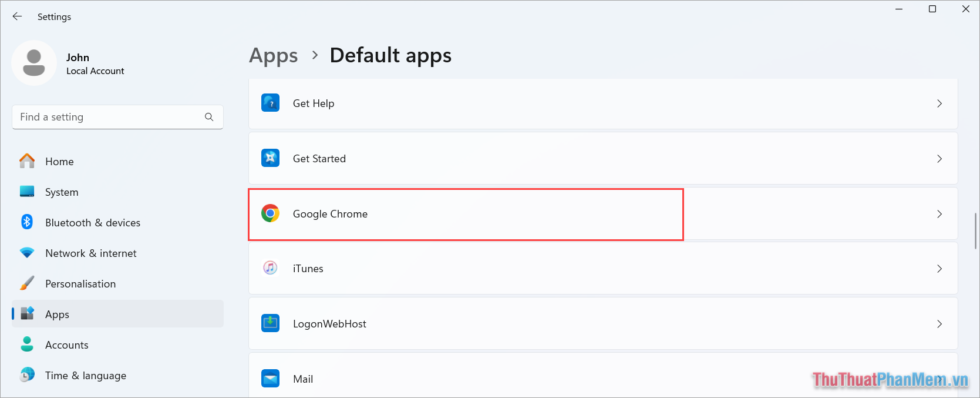980x398 pixels.
Task: Click the Time & language globe icon
Action: tap(27, 375)
